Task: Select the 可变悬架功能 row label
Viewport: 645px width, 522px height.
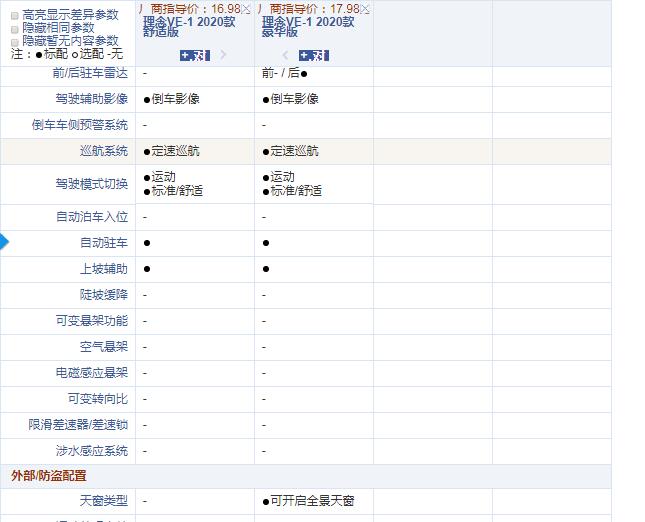Action: (x=92, y=320)
